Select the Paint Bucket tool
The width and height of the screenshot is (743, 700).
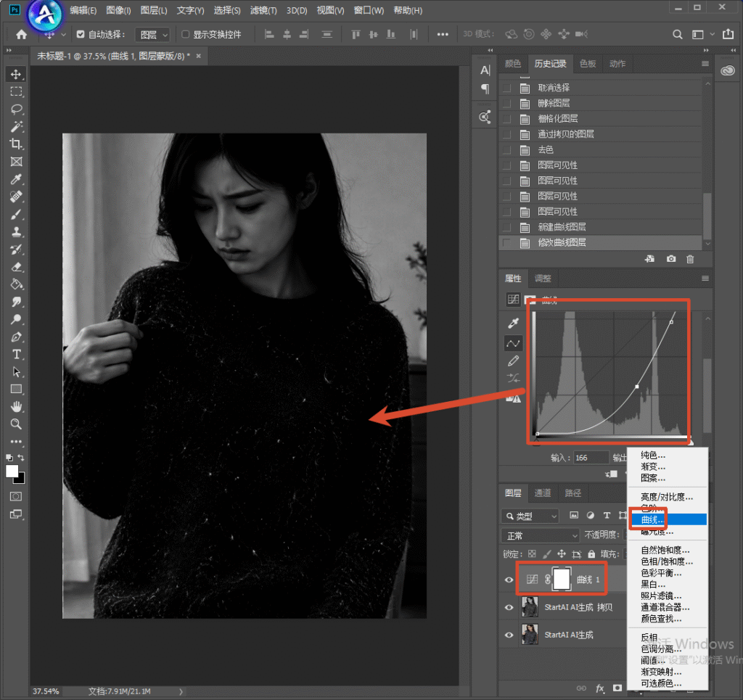pos(16,284)
